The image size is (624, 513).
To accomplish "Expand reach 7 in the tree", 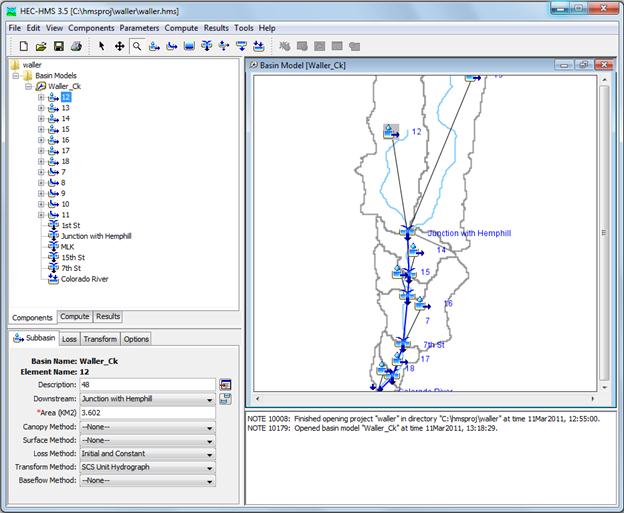I will pyautogui.click(x=41, y=172).
